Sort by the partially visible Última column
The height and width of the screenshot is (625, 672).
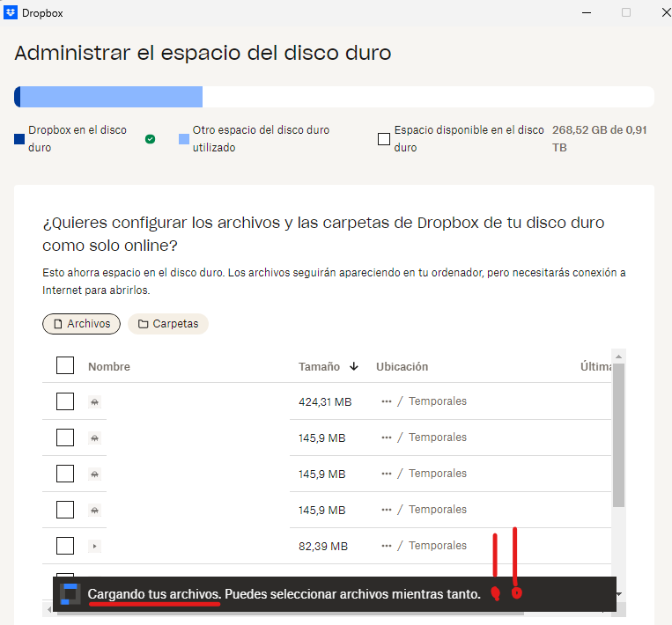[x=595, y=367]
